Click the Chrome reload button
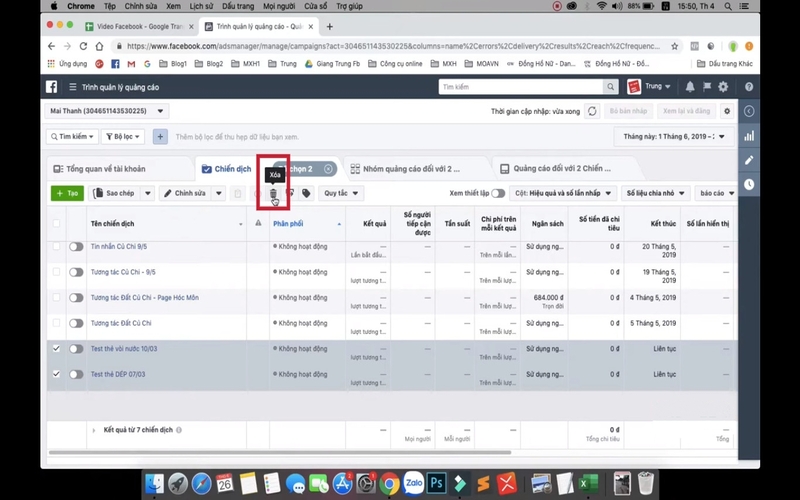Viewport: 800px width, 500px height. coord(83,46)
